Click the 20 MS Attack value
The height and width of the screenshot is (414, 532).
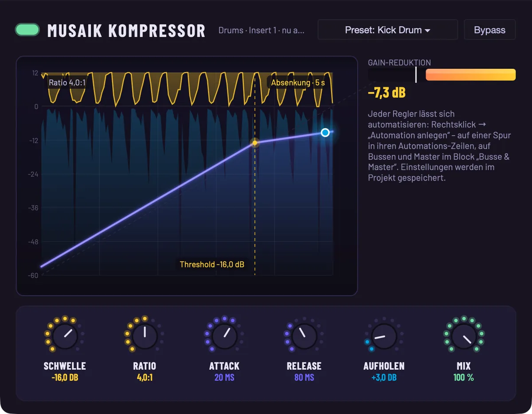224,378
